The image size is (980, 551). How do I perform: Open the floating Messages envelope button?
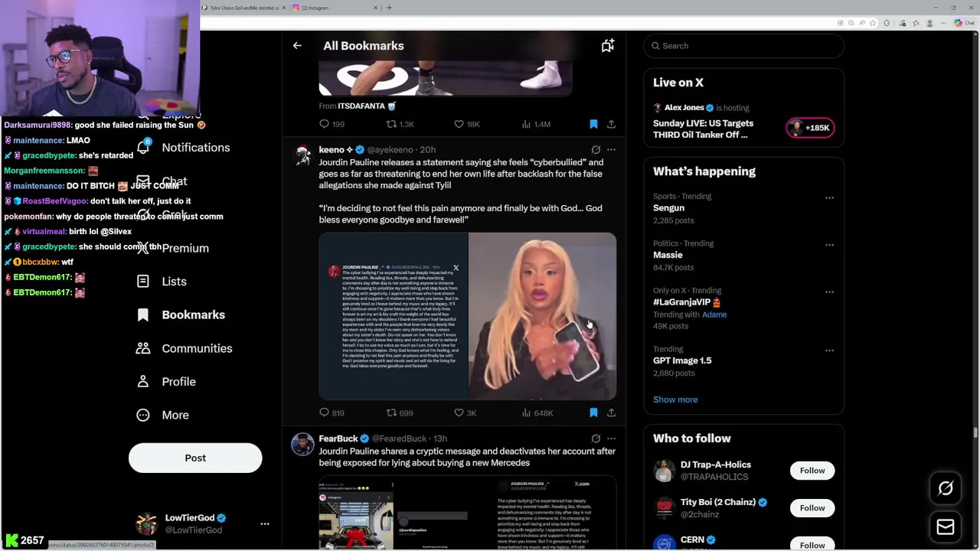click(946, 527)
